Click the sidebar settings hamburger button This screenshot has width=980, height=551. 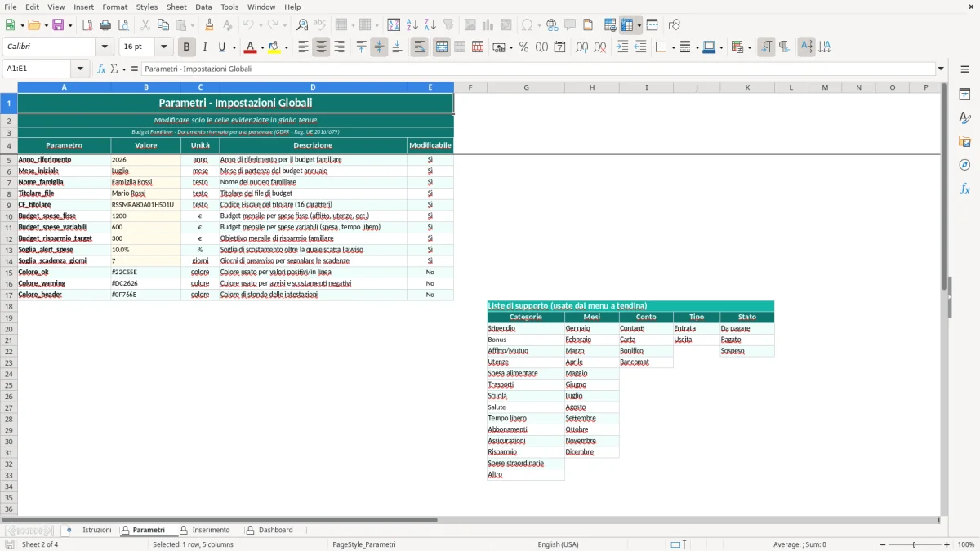pos(964,69)
